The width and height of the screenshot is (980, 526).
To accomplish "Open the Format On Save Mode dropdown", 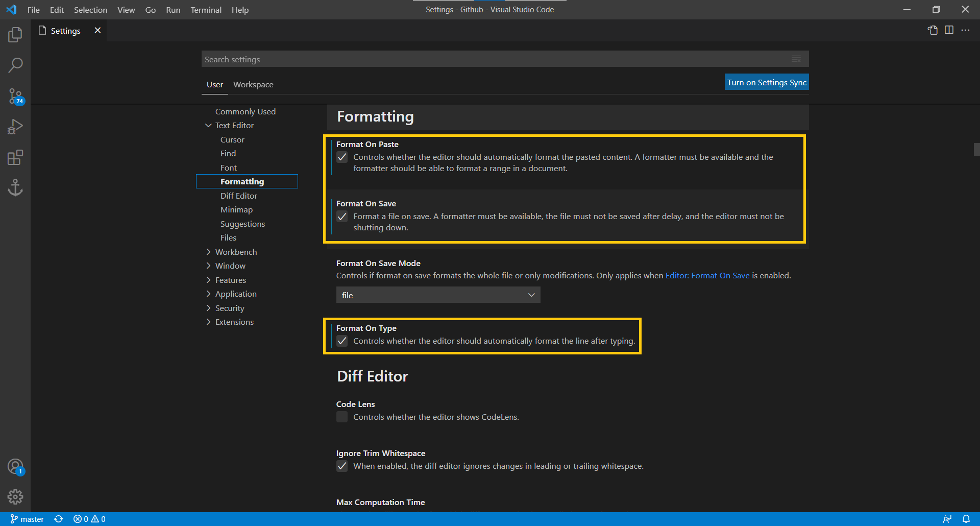I will tap(438, 295).
